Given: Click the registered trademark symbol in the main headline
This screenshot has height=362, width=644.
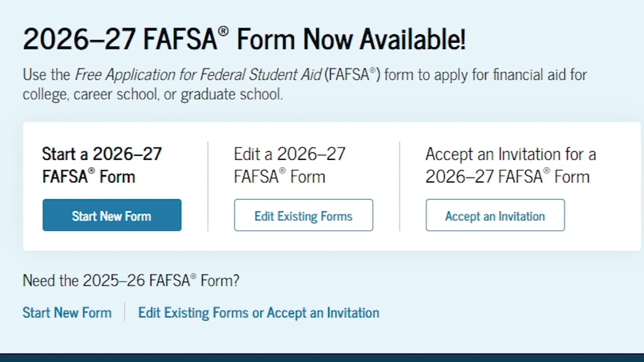Looking at the screenshot, I should [x=223, y=31].
